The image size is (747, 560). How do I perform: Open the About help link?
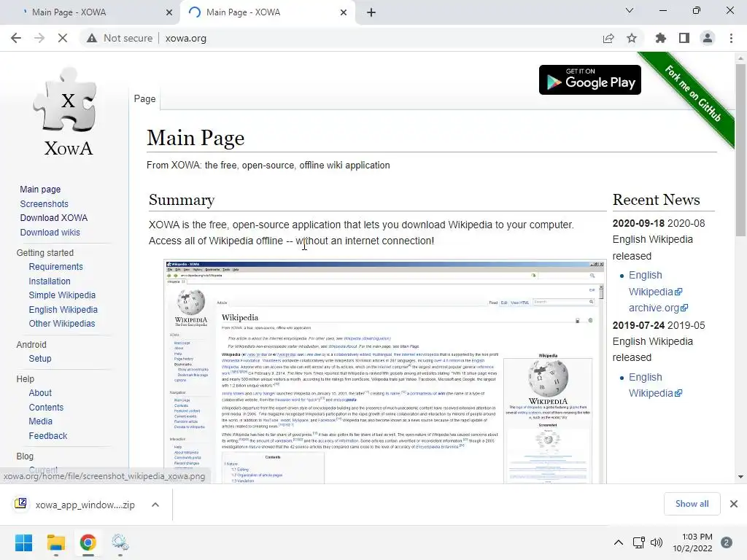(x=40, y=393)
